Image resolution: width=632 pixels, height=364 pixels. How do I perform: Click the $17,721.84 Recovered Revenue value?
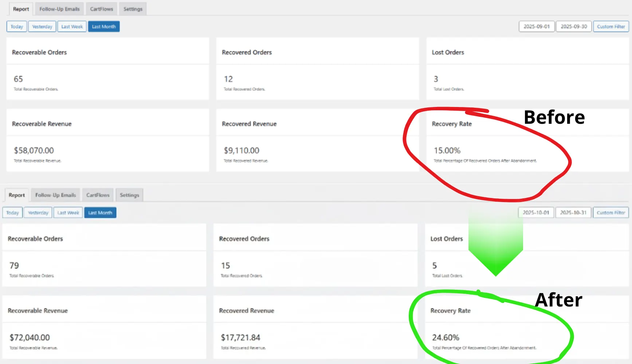point(240,337)
